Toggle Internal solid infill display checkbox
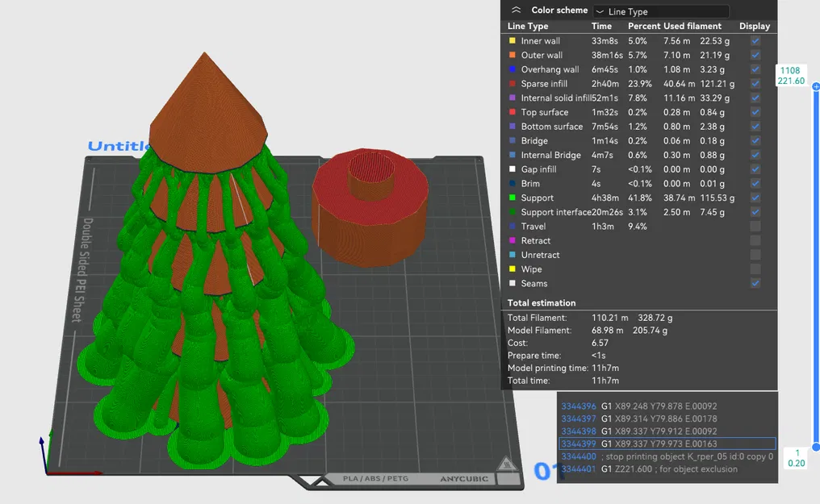Screen dimensions: 820x504 point(755,98)
